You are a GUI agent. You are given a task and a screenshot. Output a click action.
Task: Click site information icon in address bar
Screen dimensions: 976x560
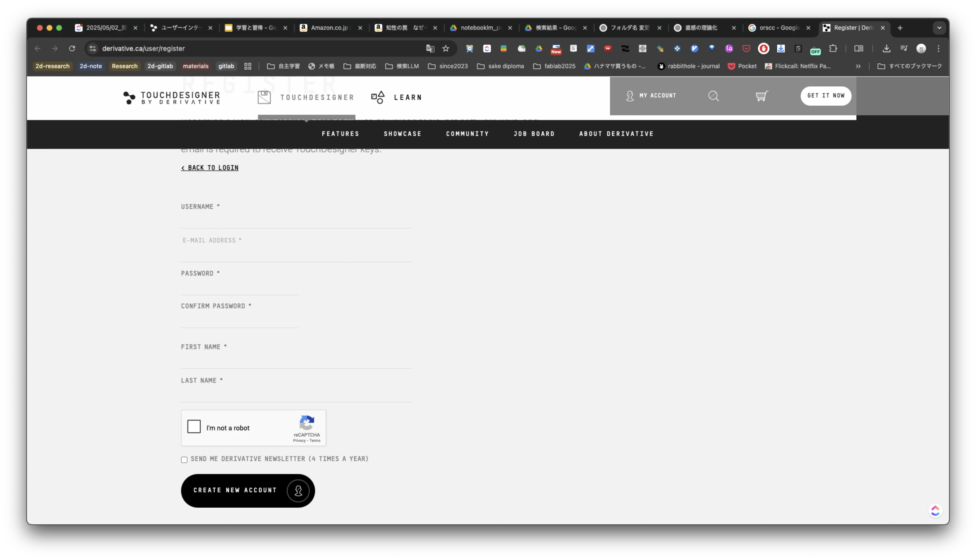click(93, 49)
